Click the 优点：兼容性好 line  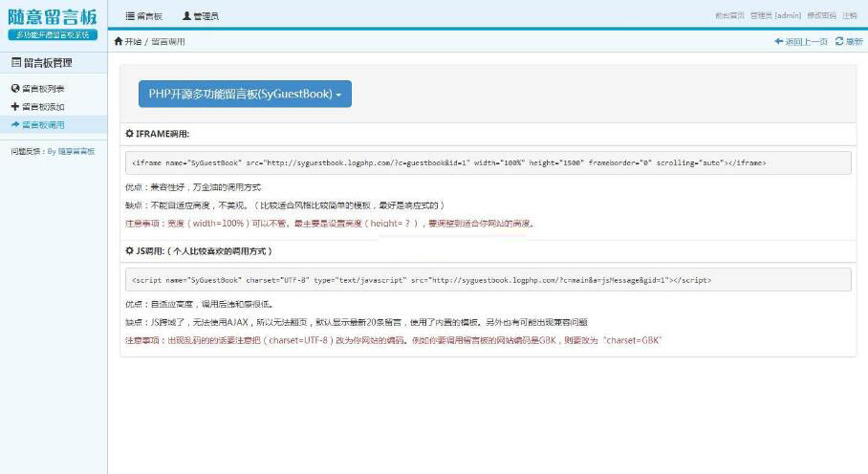click(193, 187)
